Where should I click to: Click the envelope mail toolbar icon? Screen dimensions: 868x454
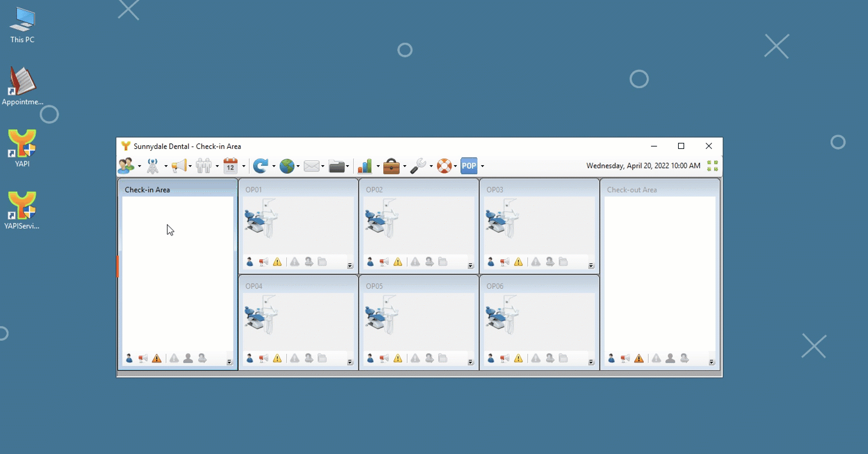coord(312,166)
